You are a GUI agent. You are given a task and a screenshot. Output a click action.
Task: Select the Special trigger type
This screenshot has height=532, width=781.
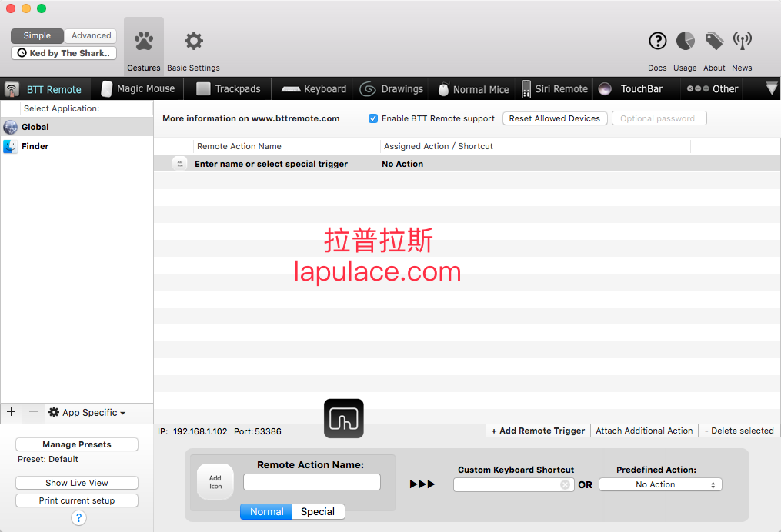pos(319,511)
